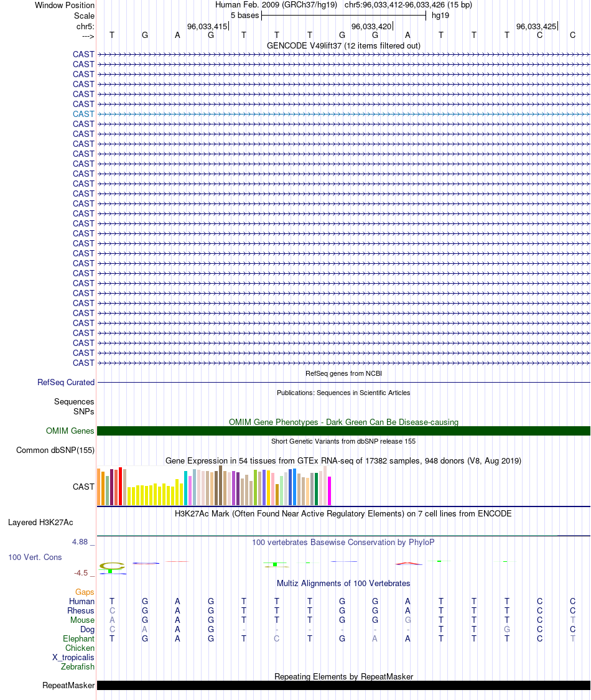The width and height of the screenshot is (591, 700).
Task: Select the 'Elephant' species row label
Action: tap(78, 639)
